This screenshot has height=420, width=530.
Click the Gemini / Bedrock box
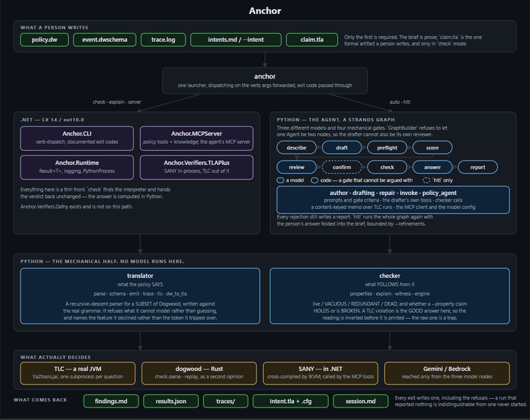click(447, 373)
